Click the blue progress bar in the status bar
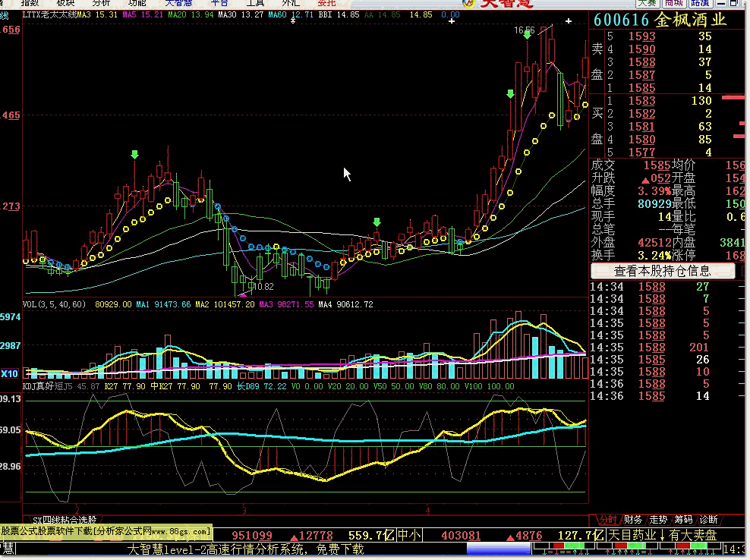The image size is (750, 560). (499, 549)
